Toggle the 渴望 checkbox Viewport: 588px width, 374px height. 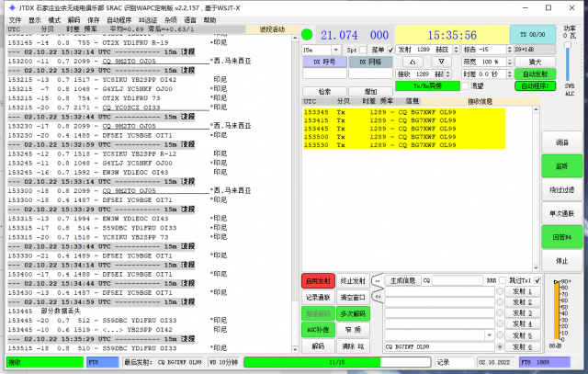[x=465, y=85]
